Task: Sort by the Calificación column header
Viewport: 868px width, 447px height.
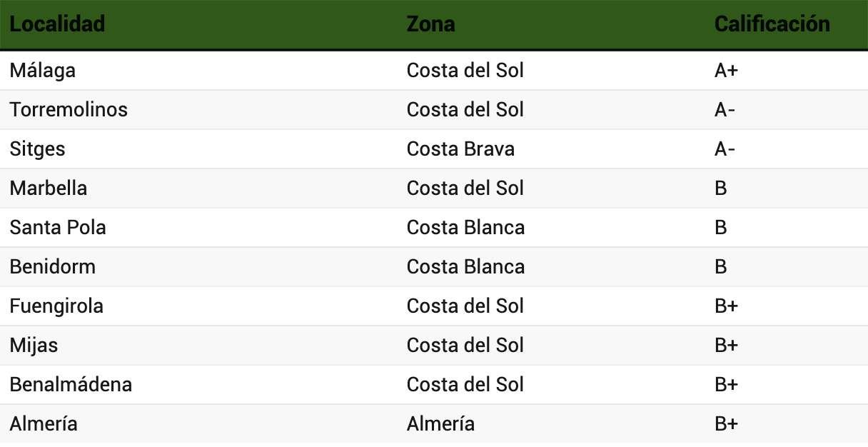Action: pos(772,24)
